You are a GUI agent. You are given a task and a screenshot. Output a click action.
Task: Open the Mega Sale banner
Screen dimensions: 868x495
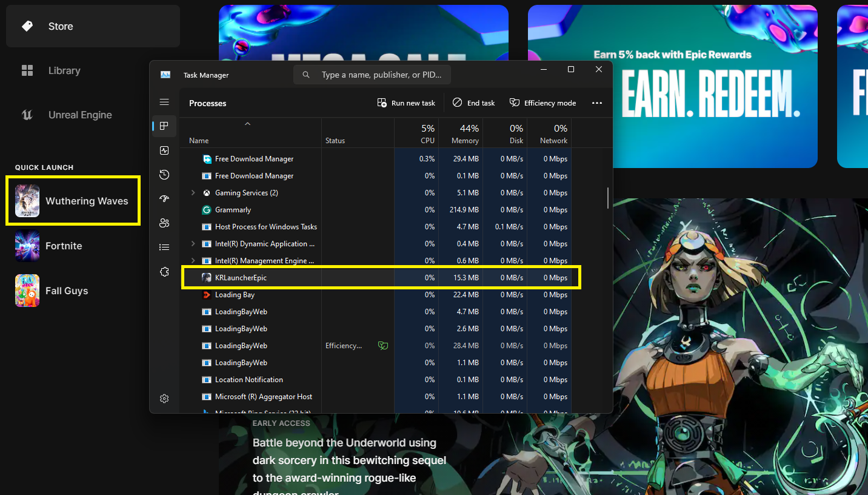point(364,32)
